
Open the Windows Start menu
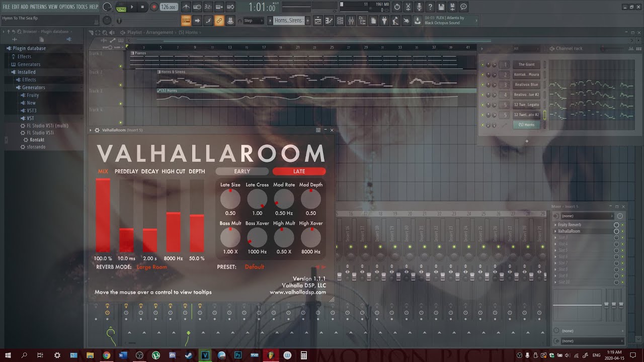[8, 355]
